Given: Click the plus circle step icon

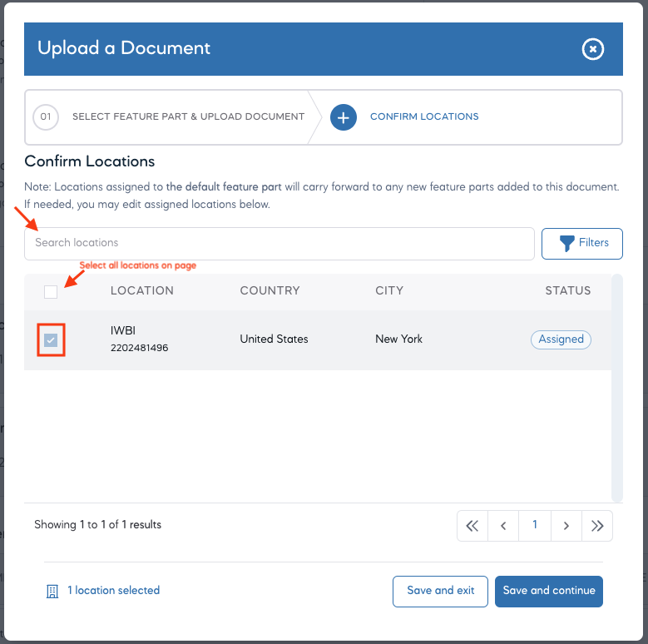Looking at the screenshot, I should (343, 117).
